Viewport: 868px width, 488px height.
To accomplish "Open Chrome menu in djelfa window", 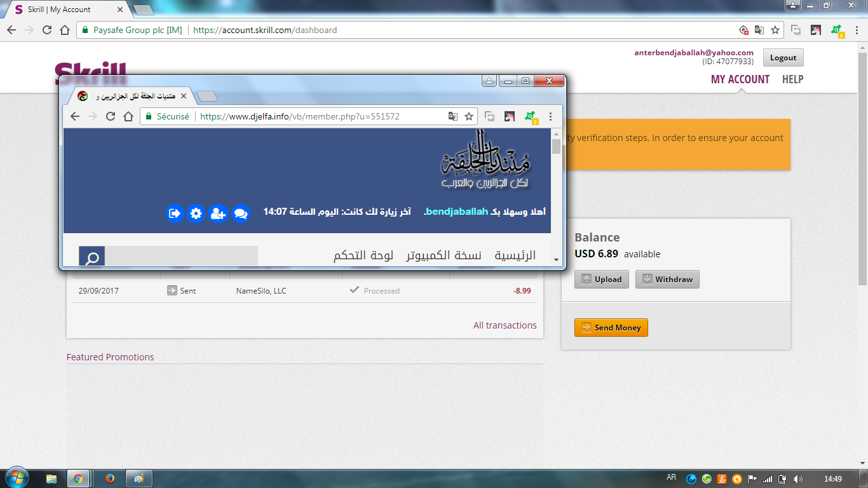I will tap(551, 116).
